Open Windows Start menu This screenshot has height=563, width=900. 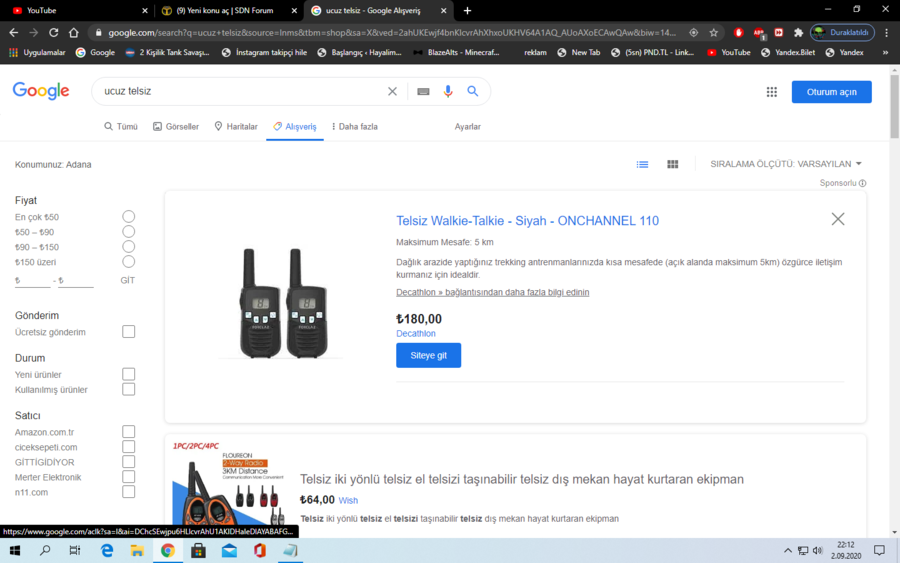pyautogui.click(x=15, y=551)
